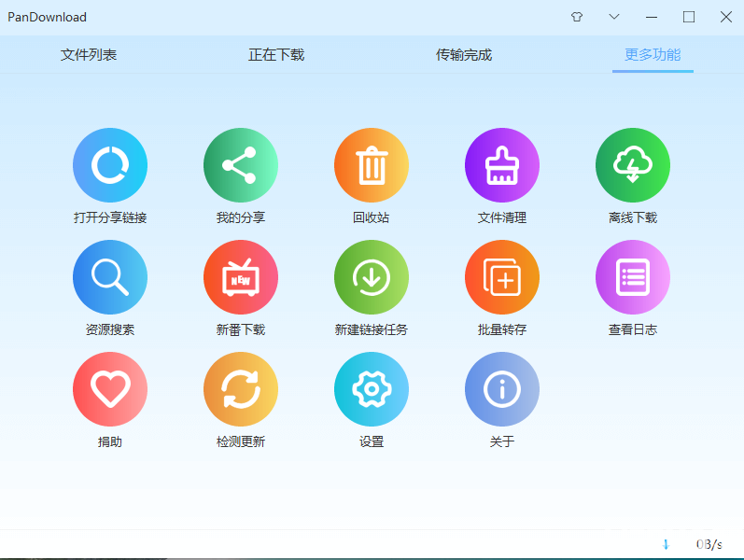
Task: Click the 捐助 donate heart icon
Action: pyautogui.click(x=110, y=389)
